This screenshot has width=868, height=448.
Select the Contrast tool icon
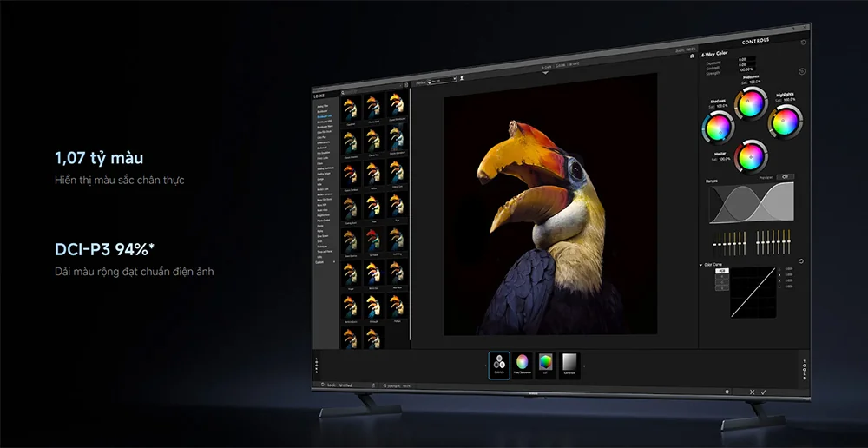pyautogui.click(x=569, y=363)
